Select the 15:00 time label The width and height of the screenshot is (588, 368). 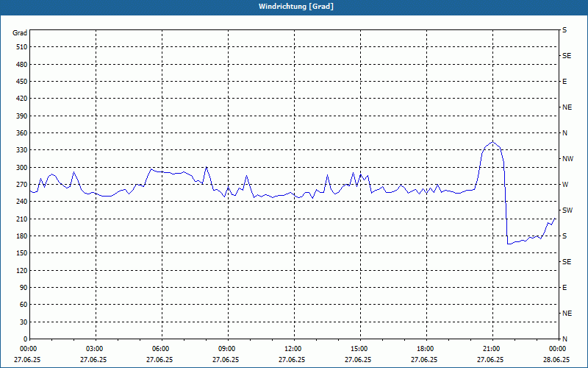coord(359,349)
